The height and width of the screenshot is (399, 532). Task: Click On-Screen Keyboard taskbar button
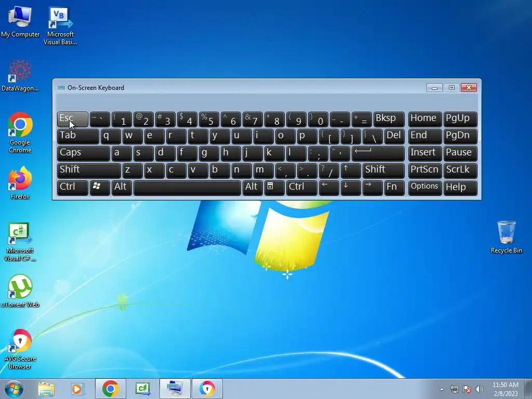coord(175,389)
